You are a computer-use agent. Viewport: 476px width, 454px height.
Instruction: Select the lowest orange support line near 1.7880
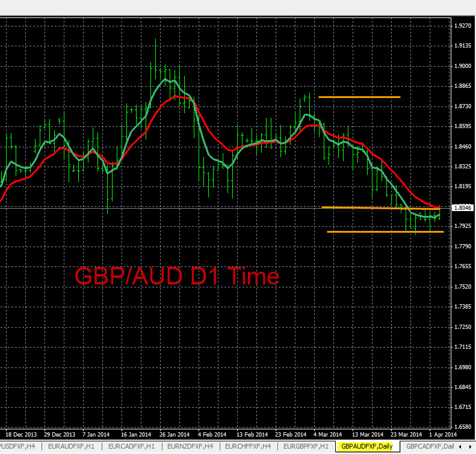385,232
